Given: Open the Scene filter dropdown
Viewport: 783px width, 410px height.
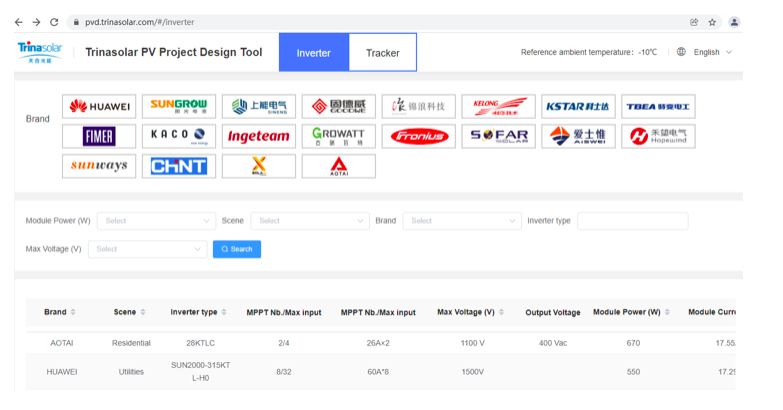Looking at the screenshot, I should (x=310, y=221).
